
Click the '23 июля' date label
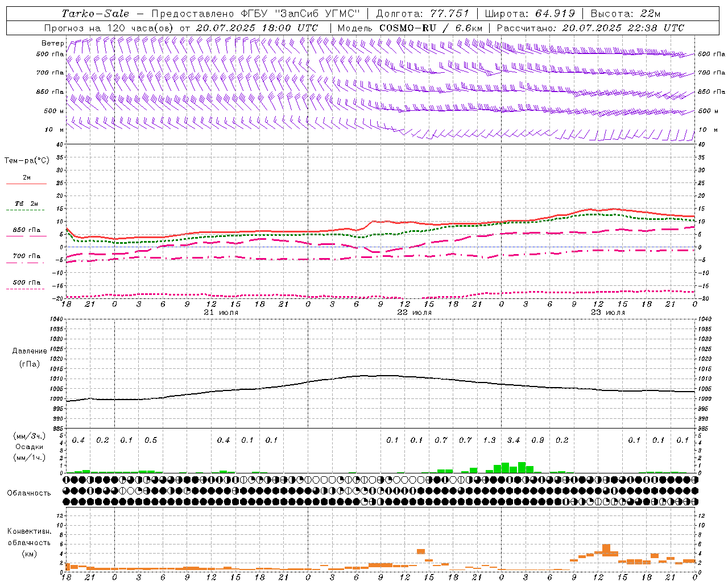click(x=608, y=313)
